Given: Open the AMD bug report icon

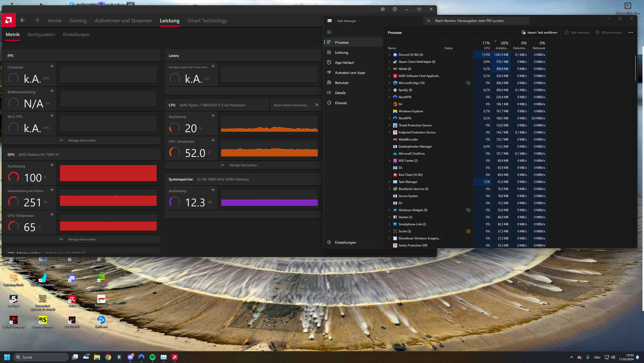Looking at the screenshot, I should click(x=383, y=9).
